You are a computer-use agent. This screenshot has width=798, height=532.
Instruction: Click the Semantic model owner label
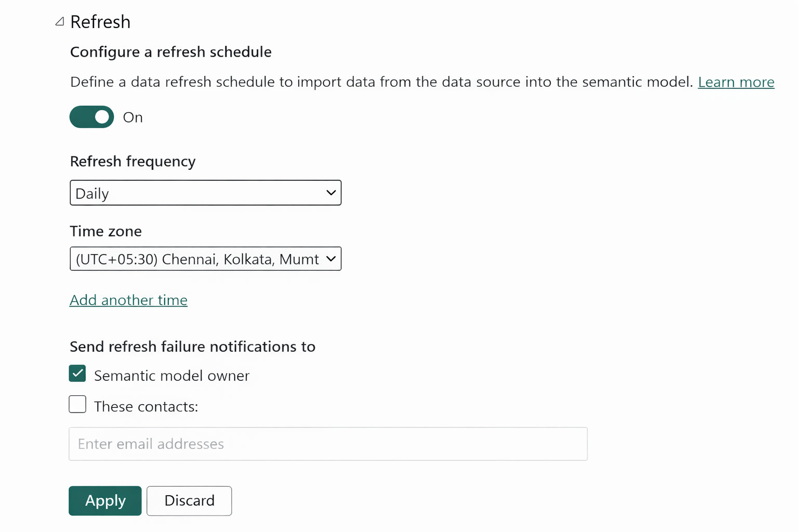pyautogui.click(x=172, y=376)
